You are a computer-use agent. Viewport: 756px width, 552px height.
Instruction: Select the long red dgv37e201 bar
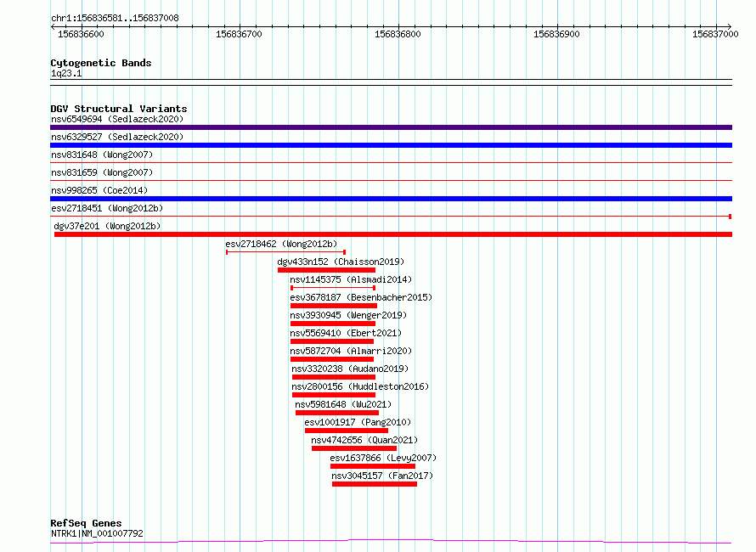coord(393,234)
